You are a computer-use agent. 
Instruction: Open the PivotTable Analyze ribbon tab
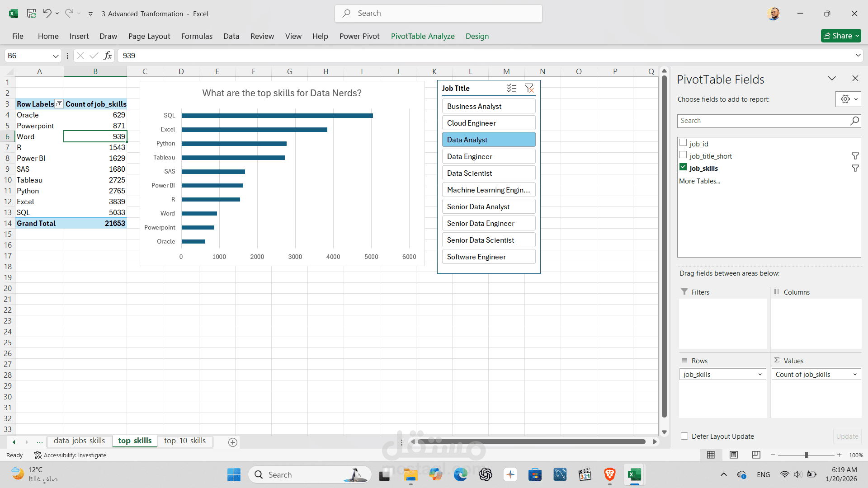click(x=423, y=36)
